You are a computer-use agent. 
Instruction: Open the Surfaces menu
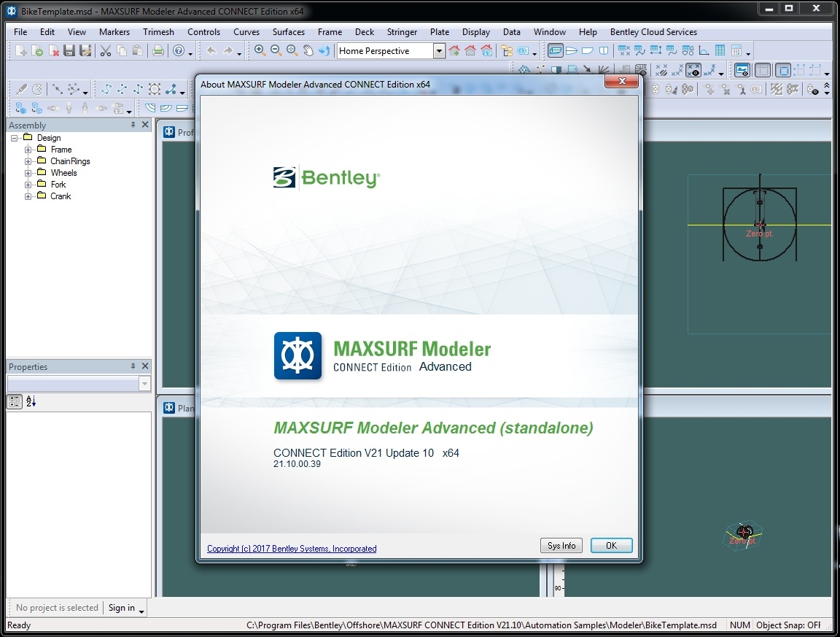pyautogui.click(x=288, y=31)
